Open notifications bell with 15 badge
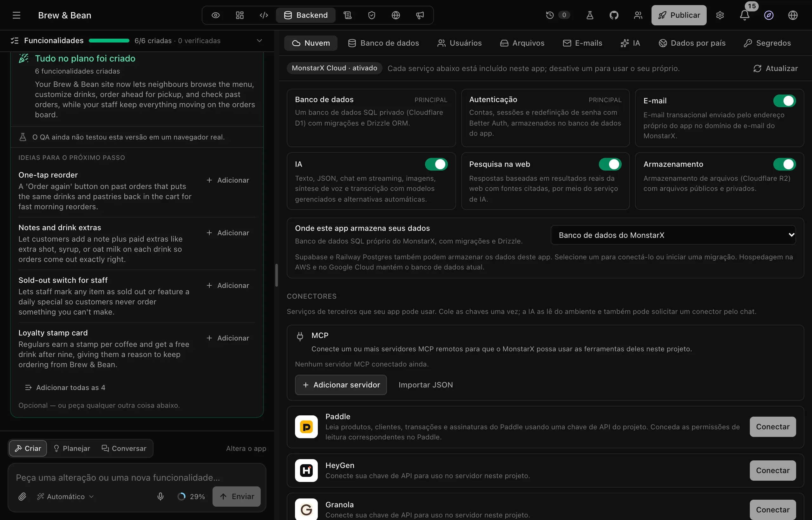This screenshot has width=812, height=520. (x=744, y=15)
